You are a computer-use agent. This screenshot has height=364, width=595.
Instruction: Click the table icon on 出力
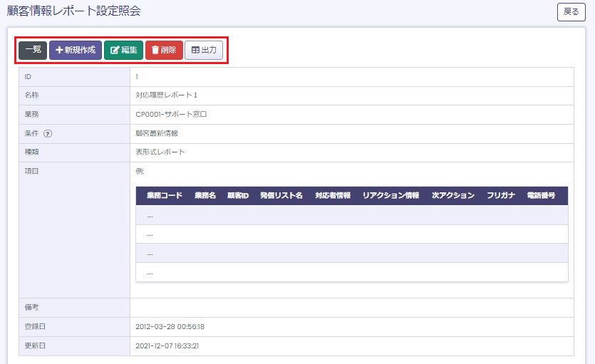point(195,51)
